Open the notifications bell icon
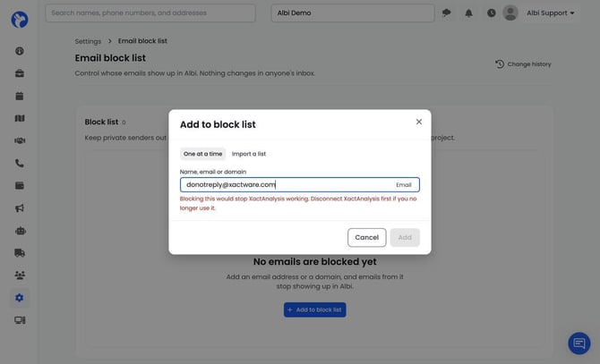600x364 pixels. coord(468,13)
